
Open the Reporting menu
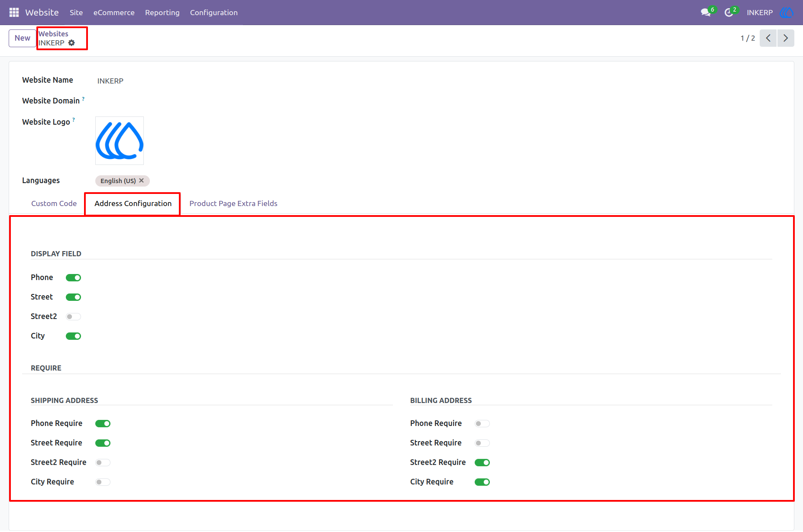point(162,13)
